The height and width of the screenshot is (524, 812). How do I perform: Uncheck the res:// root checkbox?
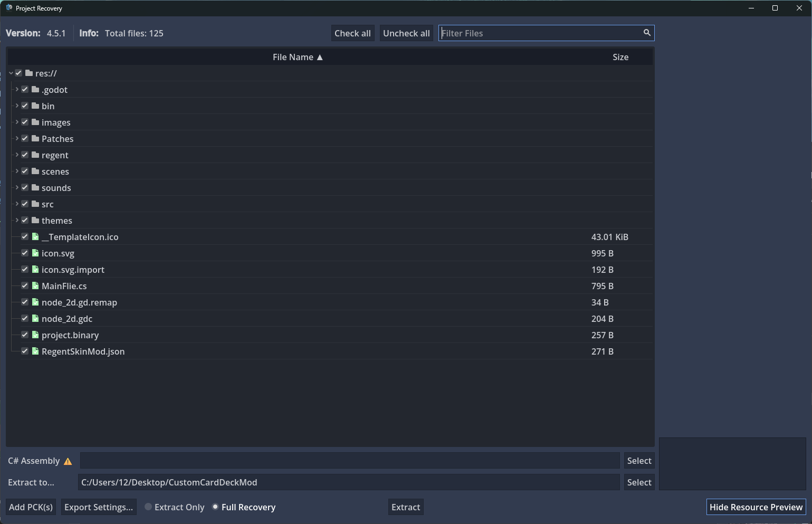18,73
